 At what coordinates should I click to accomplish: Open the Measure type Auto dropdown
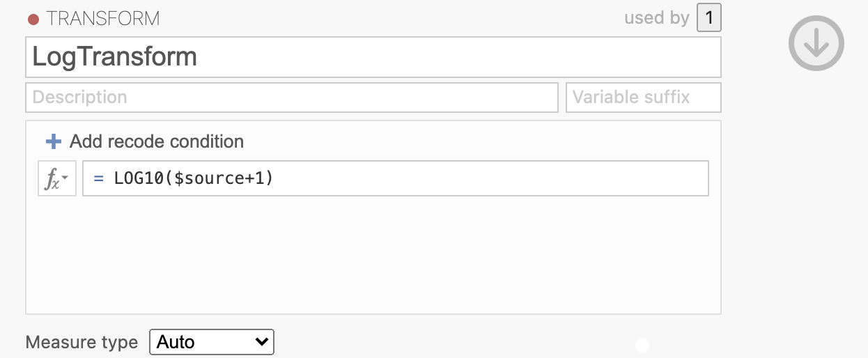(212, 342)
